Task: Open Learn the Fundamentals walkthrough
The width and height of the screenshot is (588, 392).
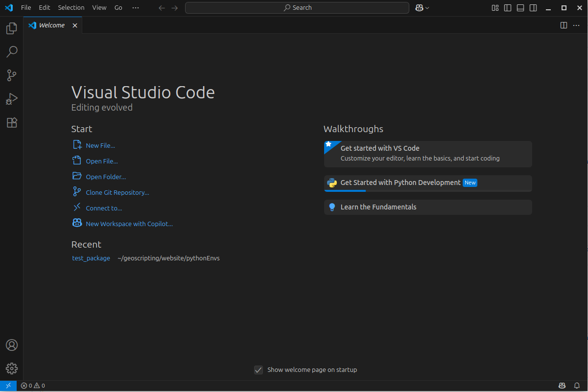Action: pyautogui.click(x=428, y=207)
